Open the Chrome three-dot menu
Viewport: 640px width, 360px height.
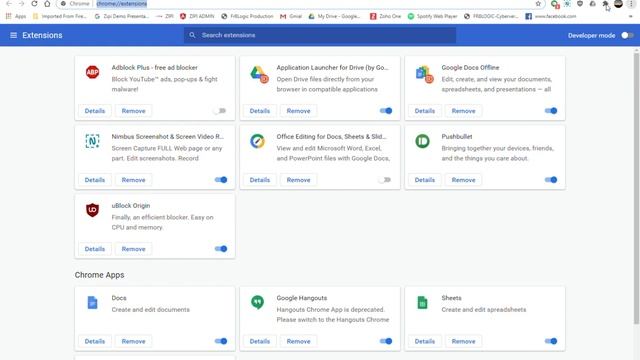click(631, 4)
